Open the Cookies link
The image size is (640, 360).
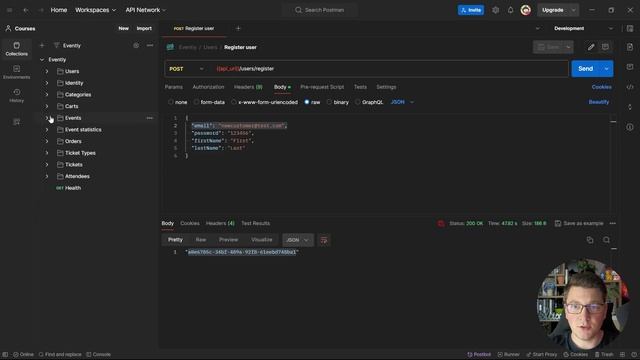coord(601,87)
